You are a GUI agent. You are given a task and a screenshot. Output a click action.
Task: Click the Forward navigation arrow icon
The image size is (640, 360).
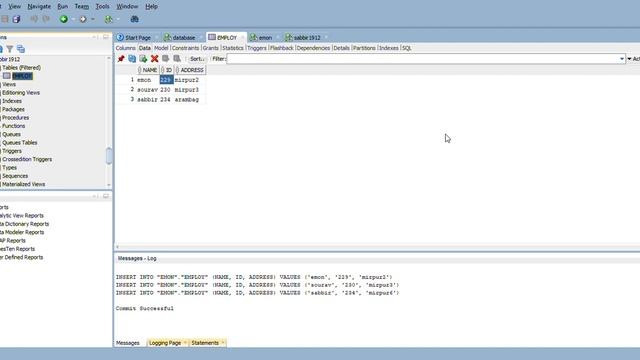pos(83,19)
